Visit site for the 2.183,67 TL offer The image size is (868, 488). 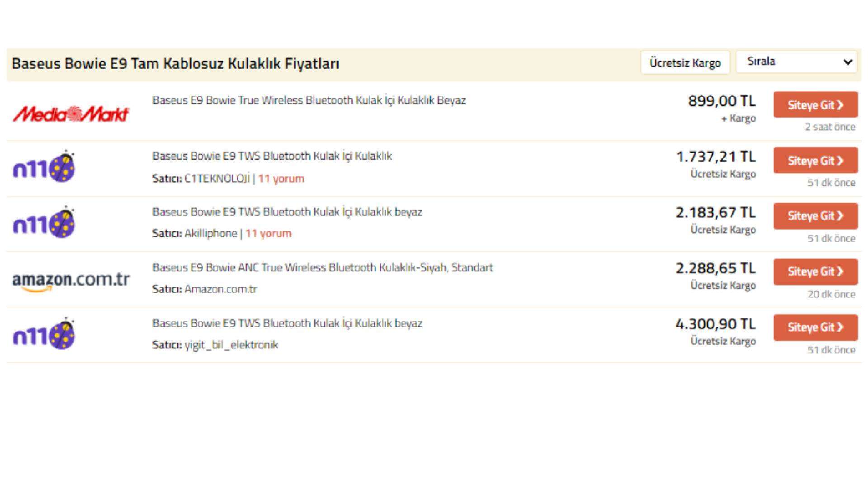click(x=815, y=216)
